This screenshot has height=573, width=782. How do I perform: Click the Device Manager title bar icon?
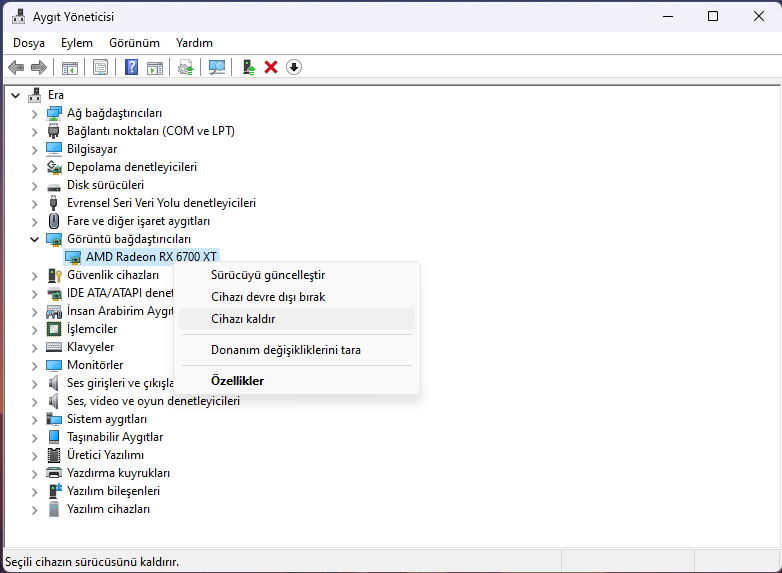pos(18,16)
